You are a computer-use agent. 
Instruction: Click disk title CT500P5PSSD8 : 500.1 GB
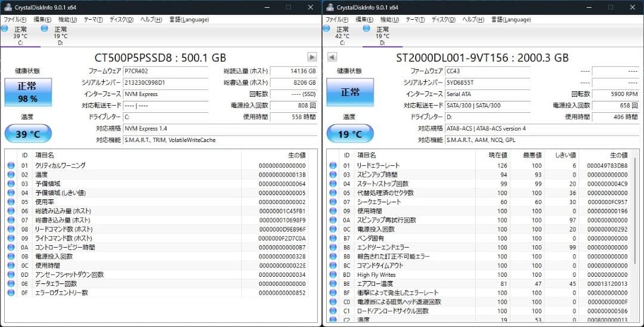tap(160, 57)
